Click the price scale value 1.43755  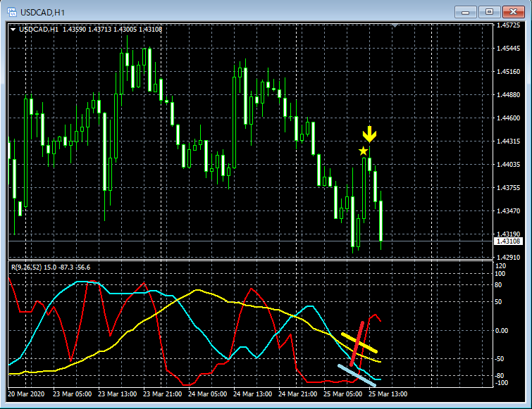pyautogui.click(x=508, y=188)
